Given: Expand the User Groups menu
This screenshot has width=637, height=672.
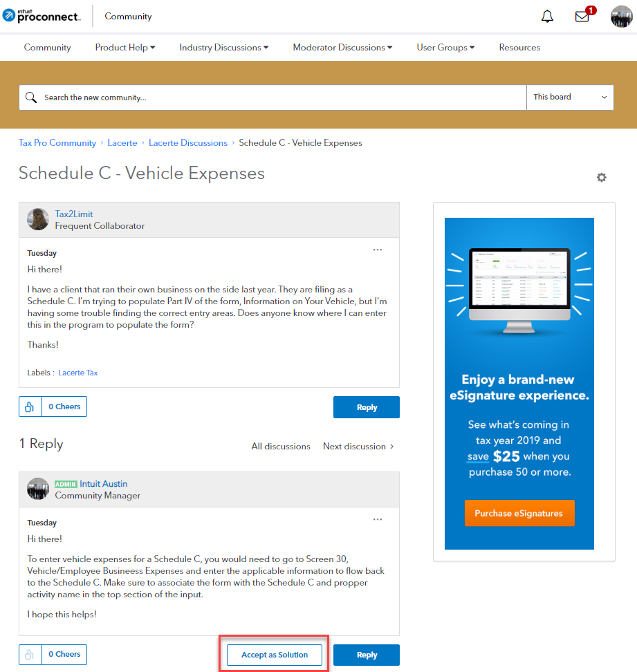Looking at the screenshot, I should coord(445,48).
